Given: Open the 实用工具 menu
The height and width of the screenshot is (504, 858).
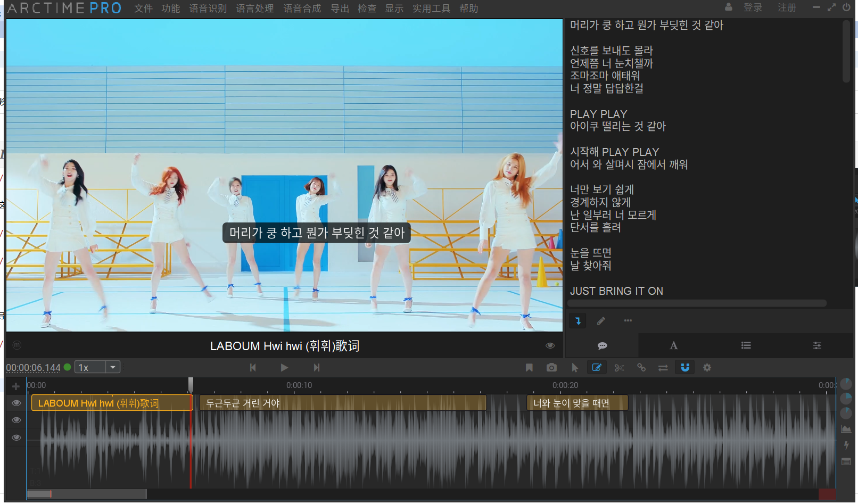Looking at the screenshot, I should pyautogui.click(x=431, y=9).
